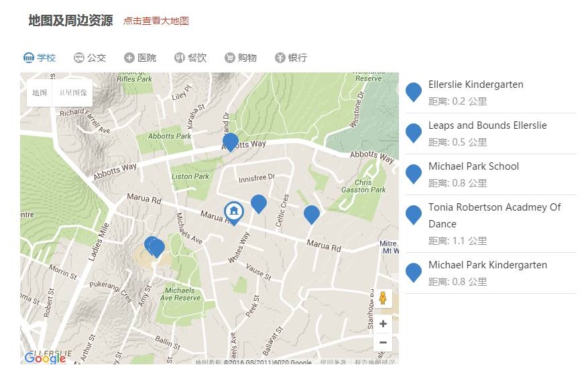Click the 公交 bus icon
Image resolution: width=588 pixels, height=373 pixels.
[x=78, y=58]
